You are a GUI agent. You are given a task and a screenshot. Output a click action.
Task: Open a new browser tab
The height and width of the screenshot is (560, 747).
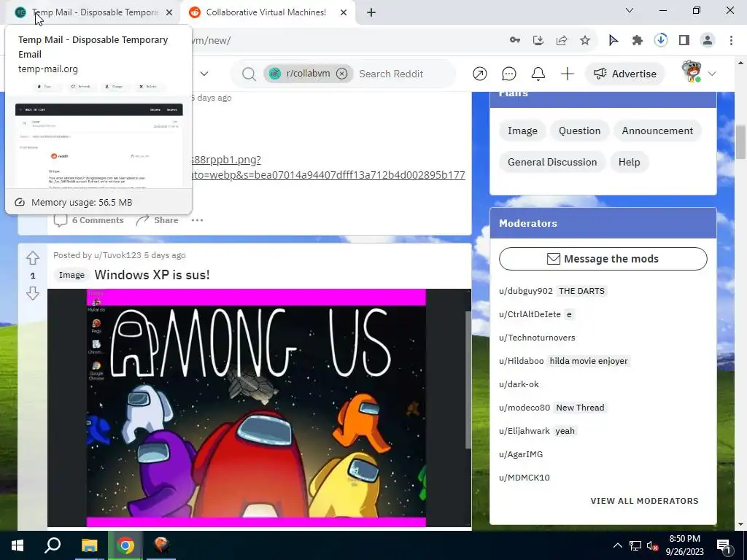click(371, 12)
